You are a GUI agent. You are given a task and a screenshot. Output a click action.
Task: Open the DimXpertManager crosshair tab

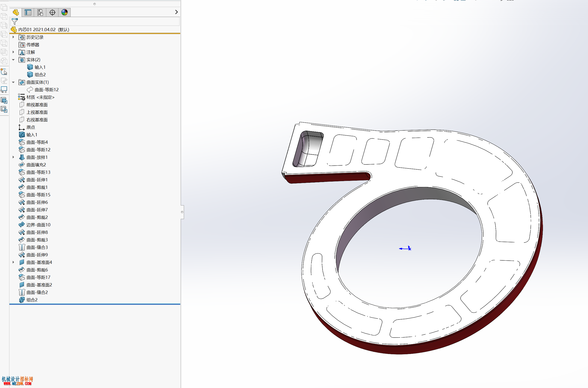point(52,12)
